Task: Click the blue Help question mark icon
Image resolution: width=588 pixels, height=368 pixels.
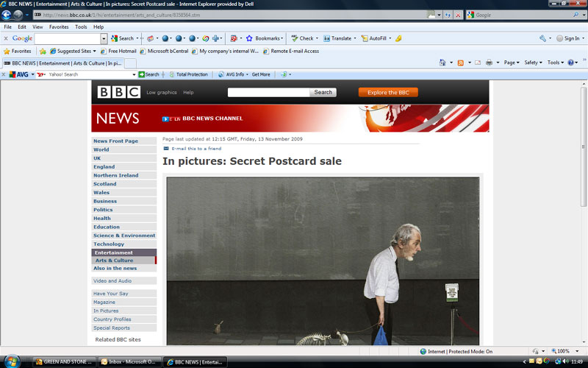Action: [x=570, y=63]
